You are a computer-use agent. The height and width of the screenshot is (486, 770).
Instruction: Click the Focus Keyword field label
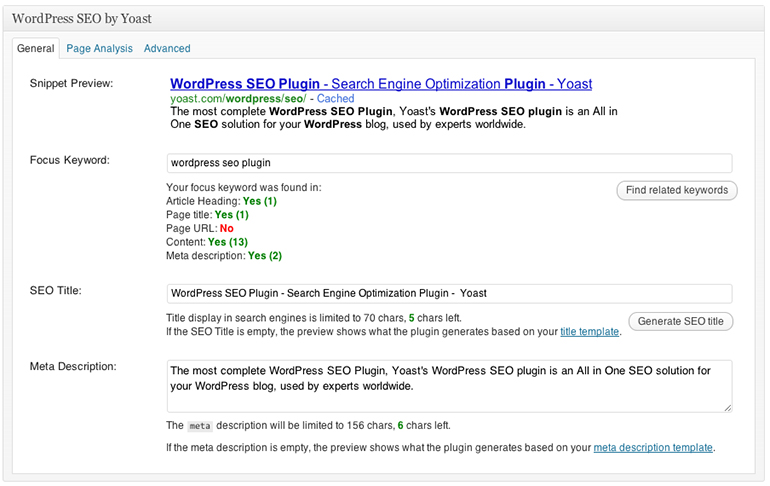click(69, 160)
